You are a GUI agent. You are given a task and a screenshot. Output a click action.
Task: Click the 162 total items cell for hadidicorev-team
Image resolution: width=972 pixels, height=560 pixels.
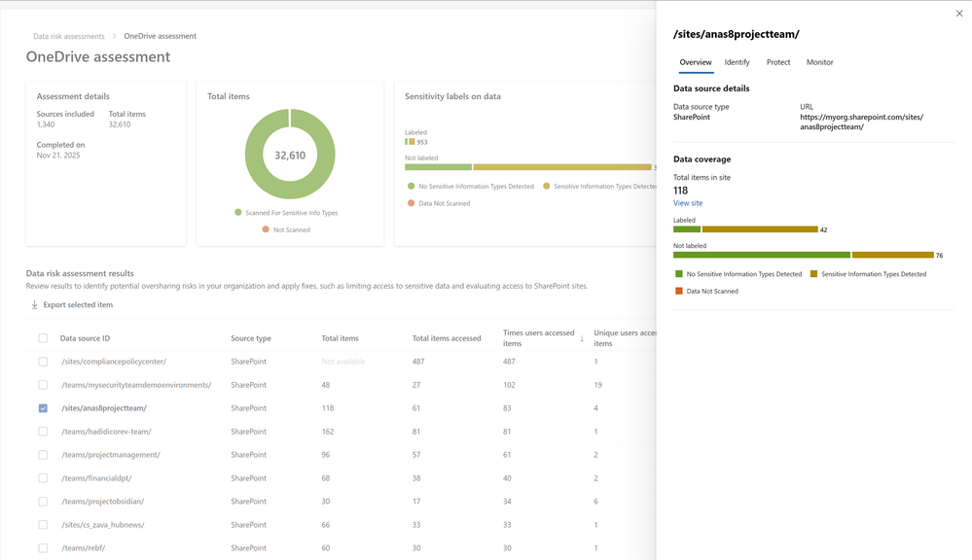click(x=327, y=432)
